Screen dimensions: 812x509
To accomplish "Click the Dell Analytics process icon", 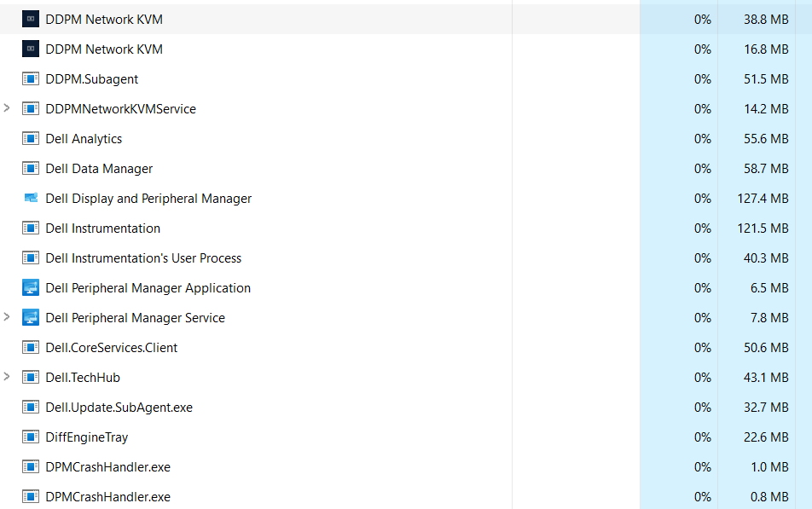I will pos(31,138).
